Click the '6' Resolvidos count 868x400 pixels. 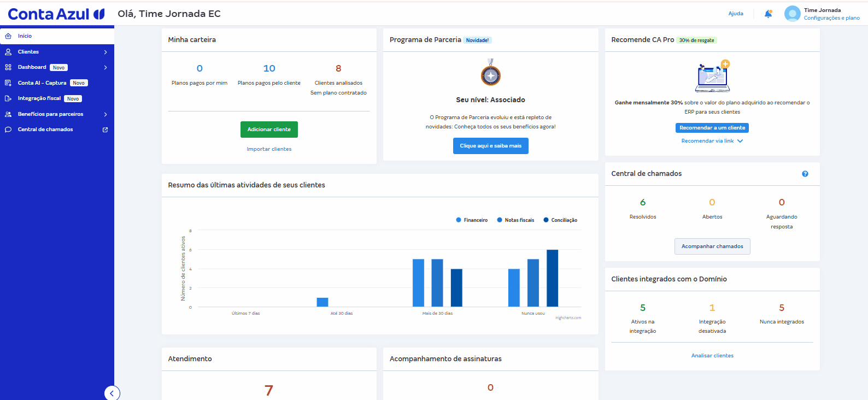[643, 202]
